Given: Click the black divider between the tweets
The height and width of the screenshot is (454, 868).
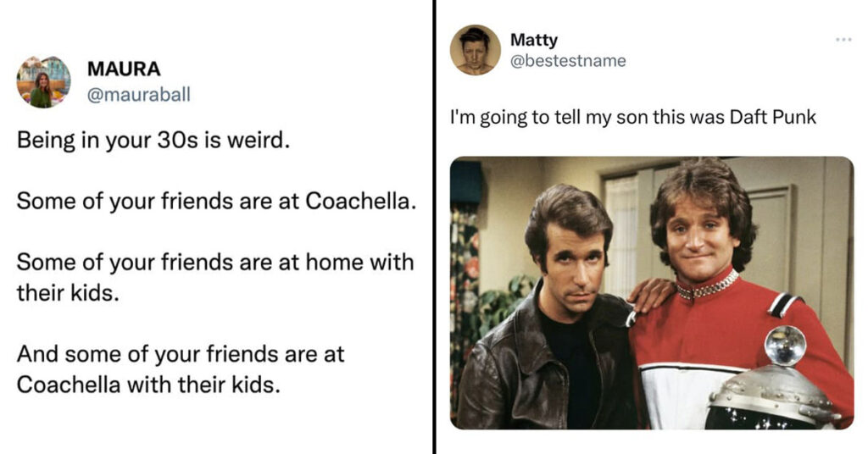Looking at the screenshot, I should pyautogui.click(x=435, y=227).
